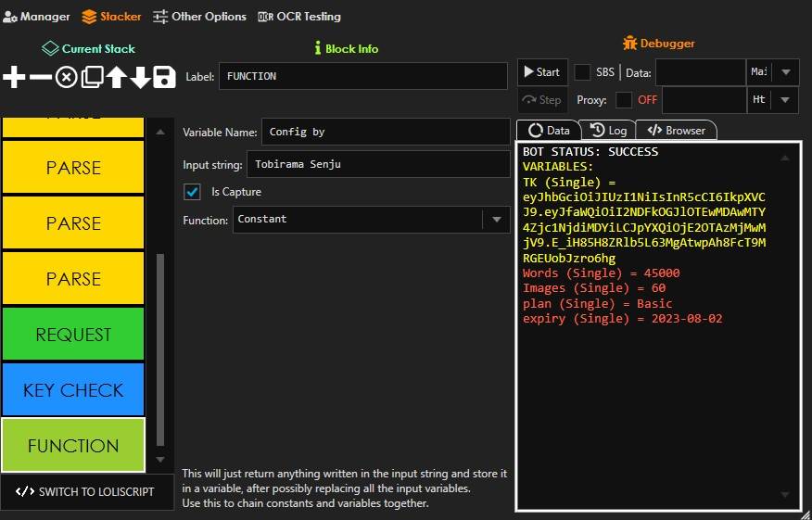Save the stack with floppy disk icon
812x520 pixels.
click(165, 78)
